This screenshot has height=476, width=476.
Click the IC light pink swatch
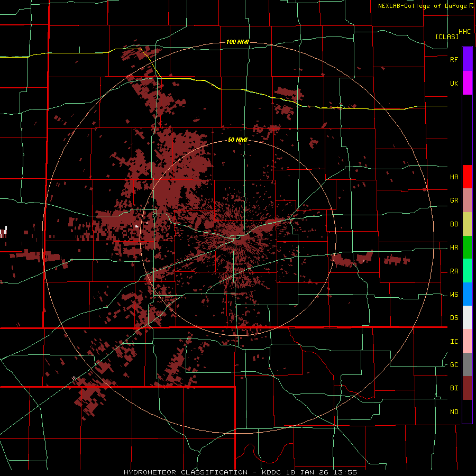(467, 341)
